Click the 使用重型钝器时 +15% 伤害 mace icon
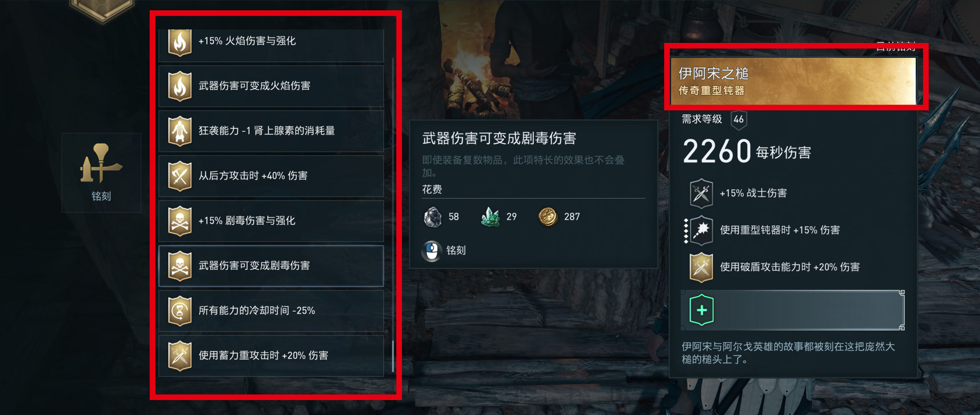Screen dimensions: 980x415 coord(701,230)
